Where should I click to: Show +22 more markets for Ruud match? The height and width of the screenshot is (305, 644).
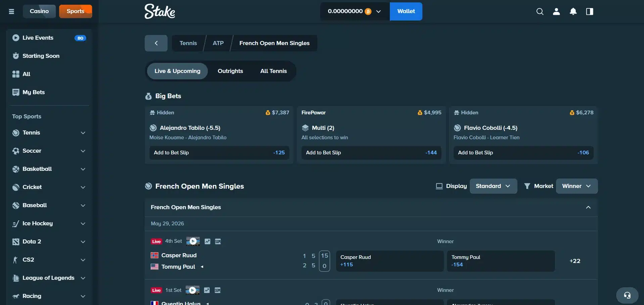pyautogui.click(x=575, y=261)
